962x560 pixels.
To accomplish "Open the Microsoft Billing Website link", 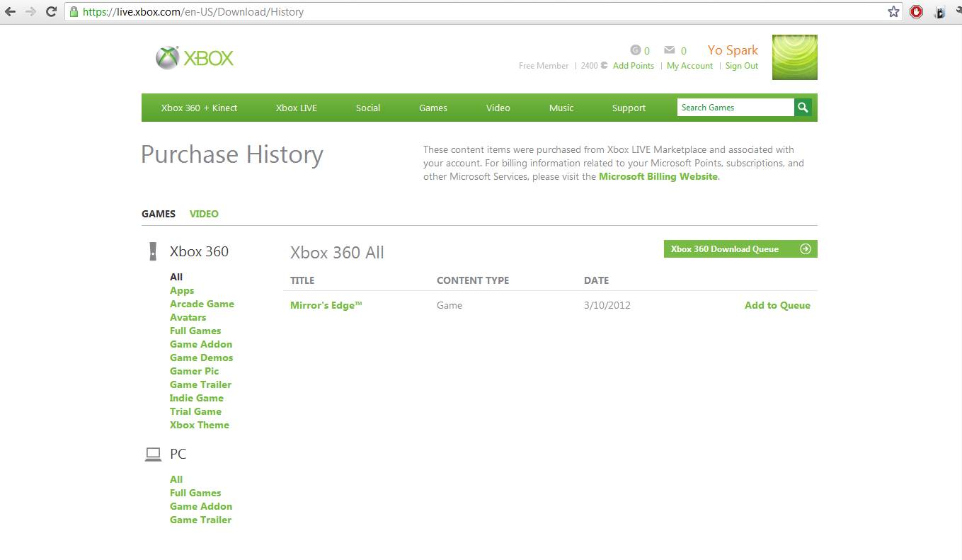I will [x=658, y=177].
